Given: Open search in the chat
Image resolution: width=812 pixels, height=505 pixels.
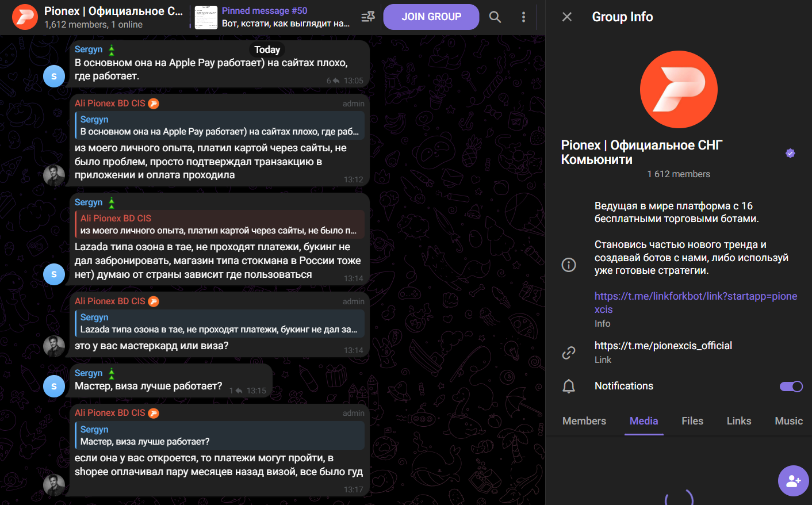Looking at the screenshot, I should tap(495, 17).
